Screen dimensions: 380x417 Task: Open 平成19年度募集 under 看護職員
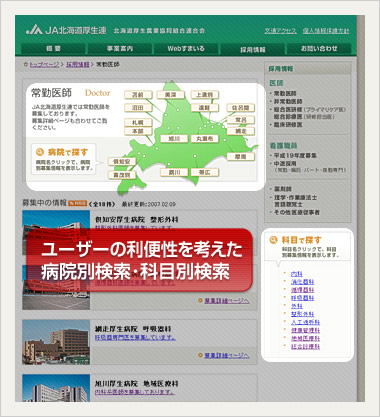coord(295,155)
